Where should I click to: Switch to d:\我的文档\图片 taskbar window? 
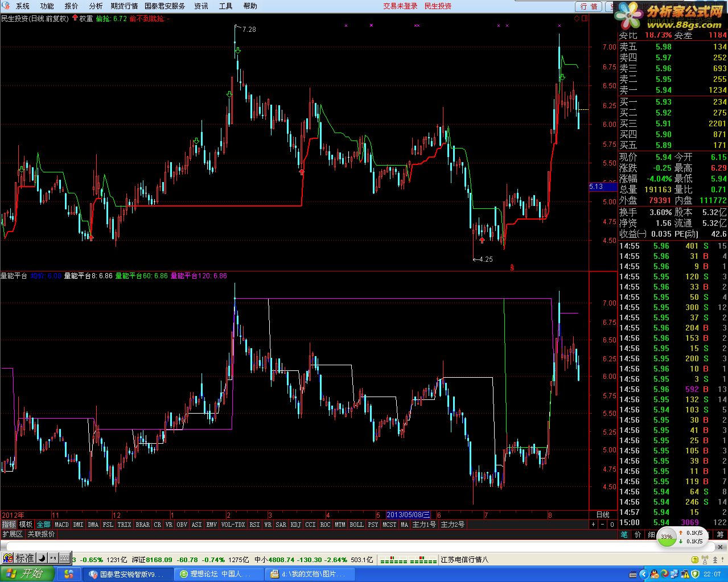(x=310, y=574)
